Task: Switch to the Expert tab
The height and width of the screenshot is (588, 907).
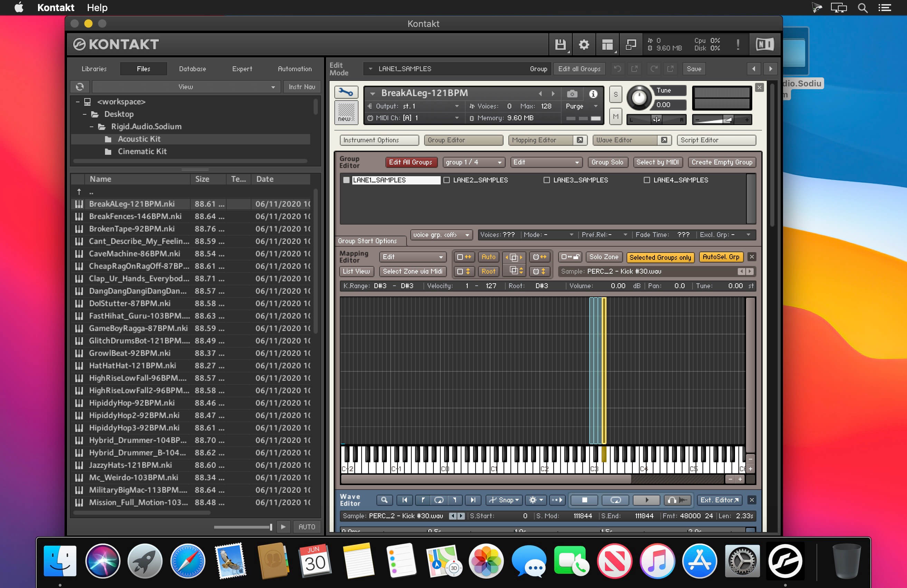Action: (x=242, y=69)
